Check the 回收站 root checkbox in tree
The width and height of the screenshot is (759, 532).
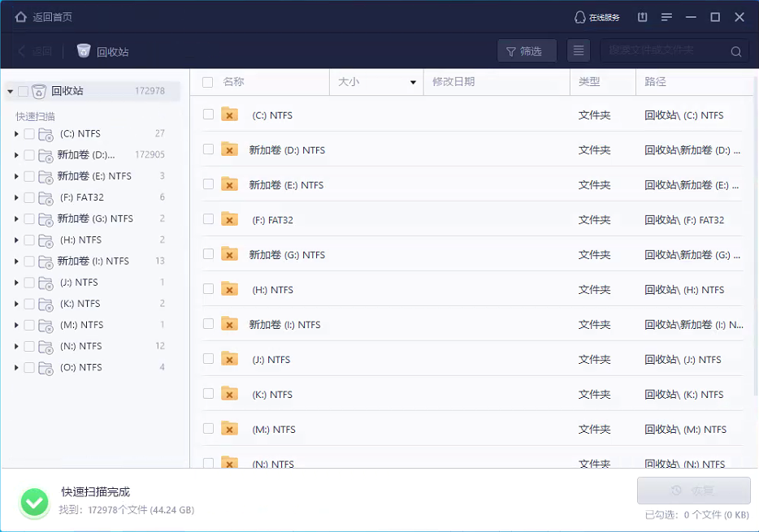point(23,91)
